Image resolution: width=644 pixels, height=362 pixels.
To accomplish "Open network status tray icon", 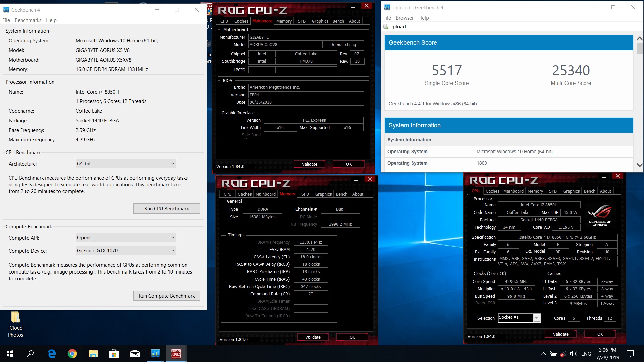I will tap(563, 354).
